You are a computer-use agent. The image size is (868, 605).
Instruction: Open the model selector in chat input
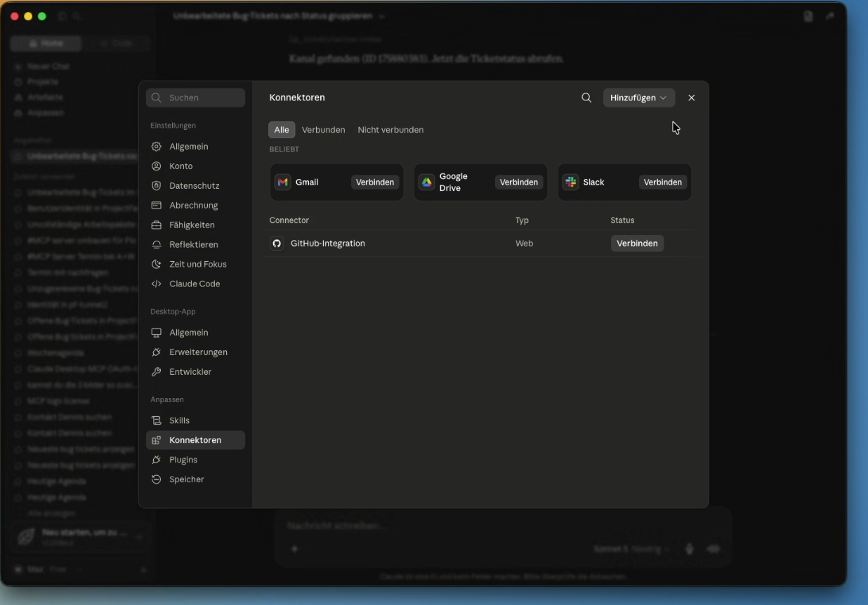(631, 549)
